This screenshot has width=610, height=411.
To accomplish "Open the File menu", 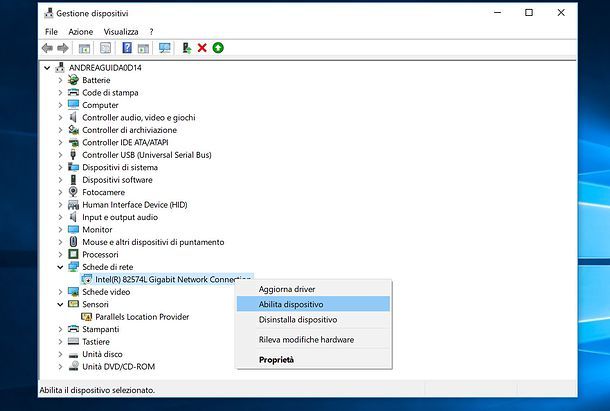I will pos(51,32).
